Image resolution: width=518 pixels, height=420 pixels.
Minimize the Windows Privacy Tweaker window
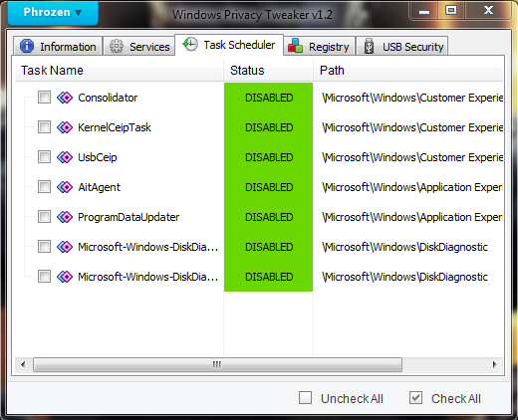424,11
